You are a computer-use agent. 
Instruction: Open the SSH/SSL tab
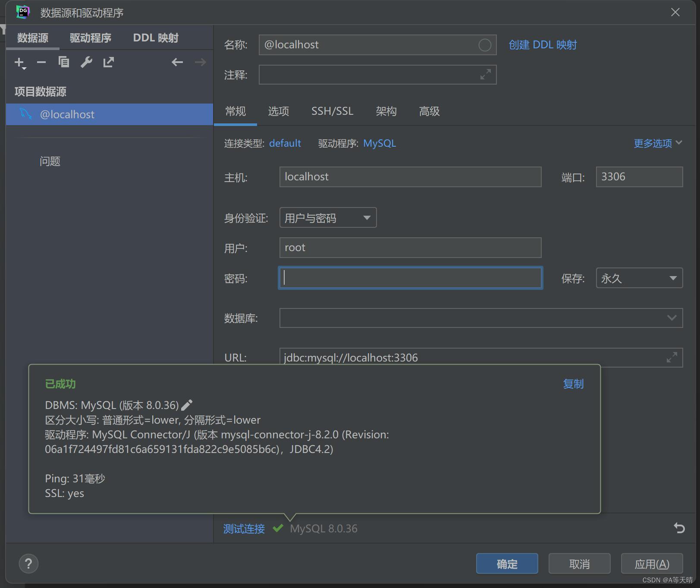332,111
